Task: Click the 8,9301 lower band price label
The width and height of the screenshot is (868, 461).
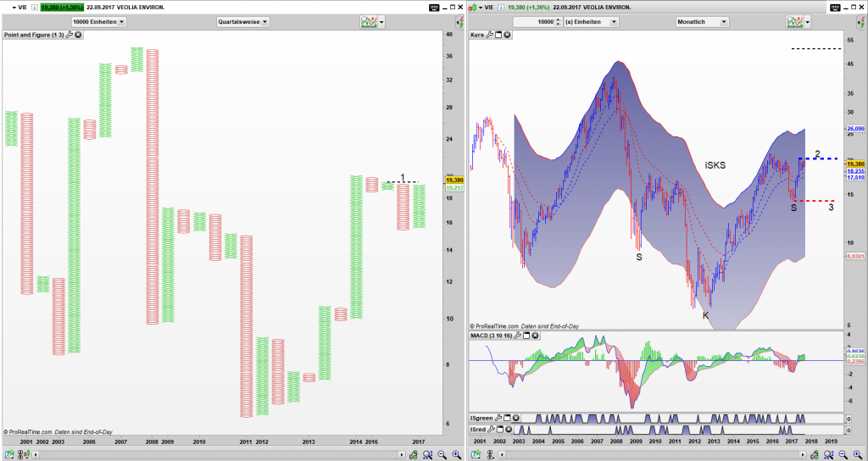Action: (x=855, y=256)
